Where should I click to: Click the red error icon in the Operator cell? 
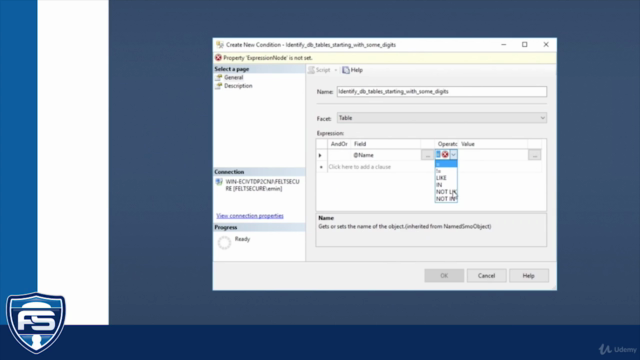coord(445,155)
